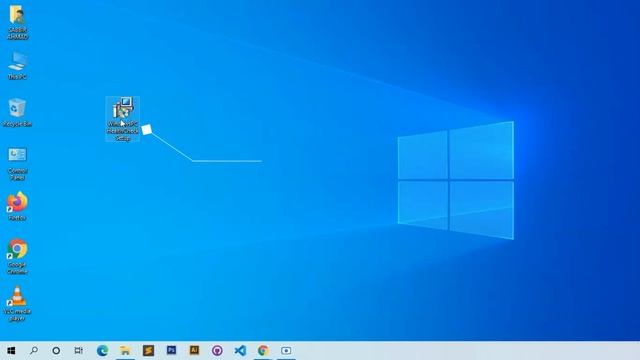Image resolution: width=640 pixels, height=360 pixels.
Task: Select the This PC desktop icon
Action: [x=17, y=65]
